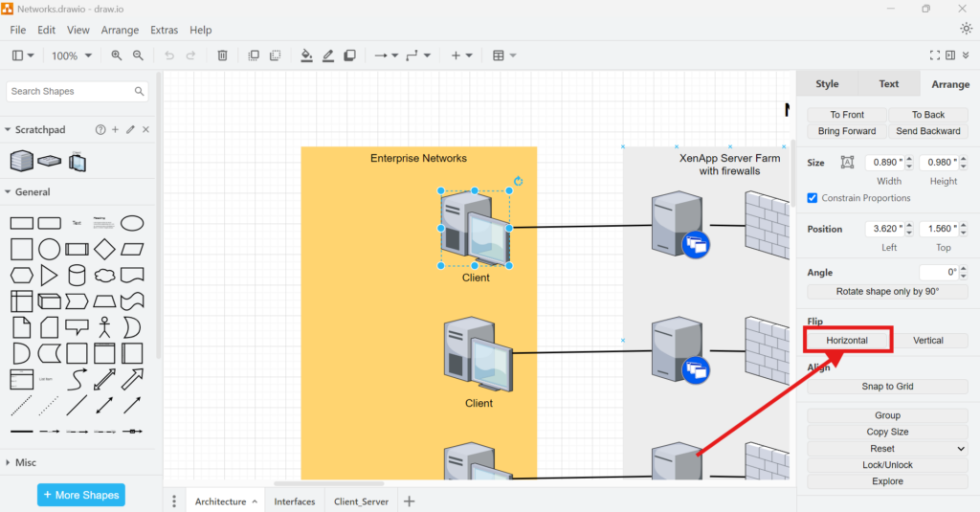Open the File menu
The height and width of the screenshot is (512, 980).
[x=17, y=30]
